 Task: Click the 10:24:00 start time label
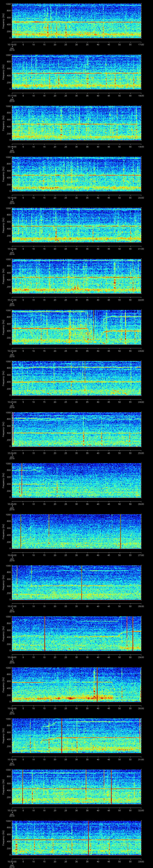(12, 453)
